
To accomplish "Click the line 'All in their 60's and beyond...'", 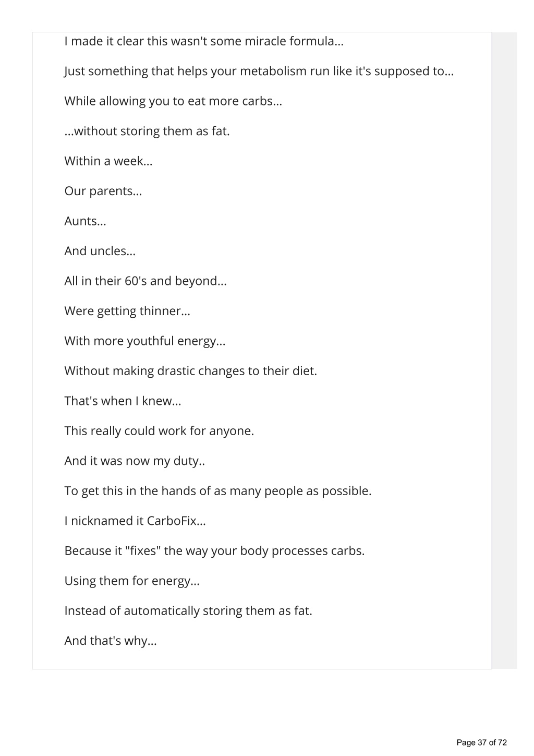I will coord(145,281).
